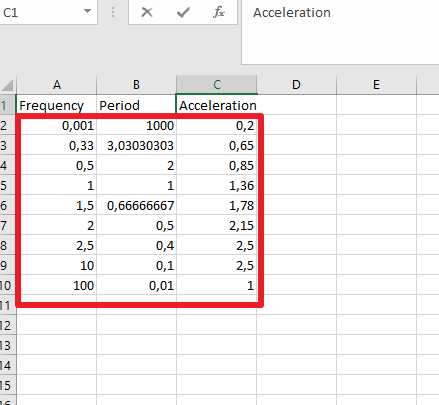439x405 pixels.
Task: Select the cell containing 2,15
Action: click(217, 225)
